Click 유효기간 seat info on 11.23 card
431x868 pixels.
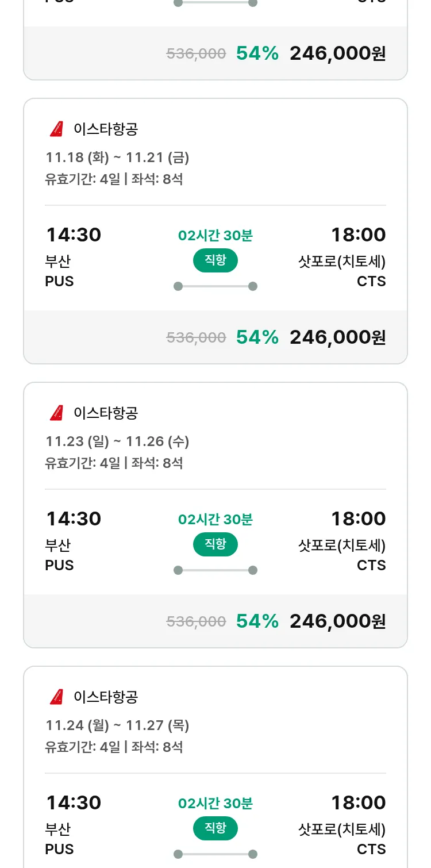tap(114, 463)
